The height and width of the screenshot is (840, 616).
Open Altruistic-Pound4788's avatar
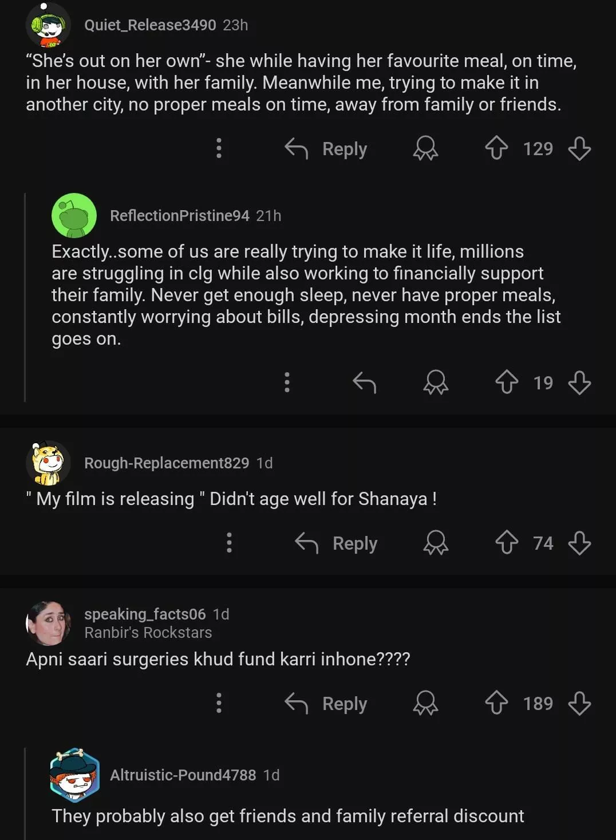coord(74,775)
